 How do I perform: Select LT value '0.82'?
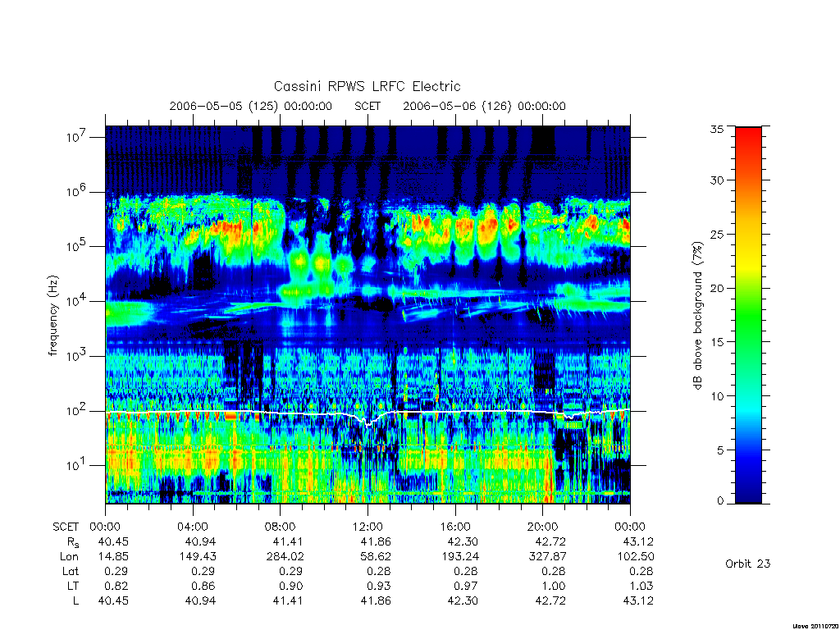(116, 586)
